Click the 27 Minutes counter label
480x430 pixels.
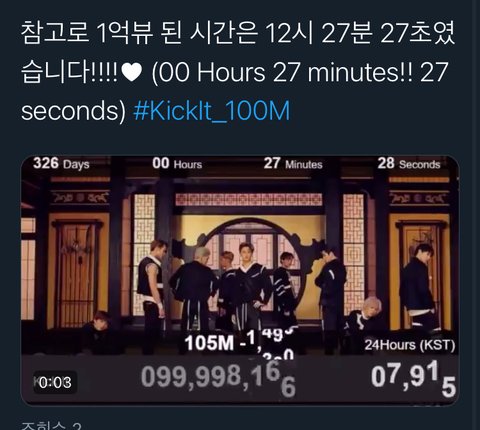click(293, 164)
